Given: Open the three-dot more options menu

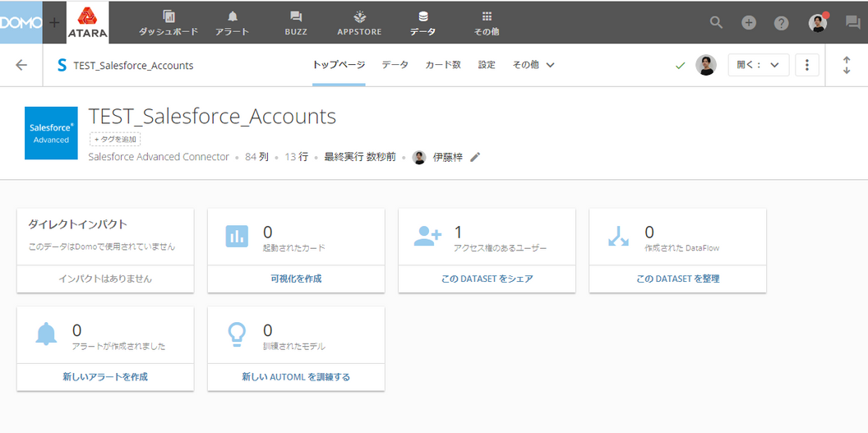Looking at the screenshot, I should tap(807, 65).
